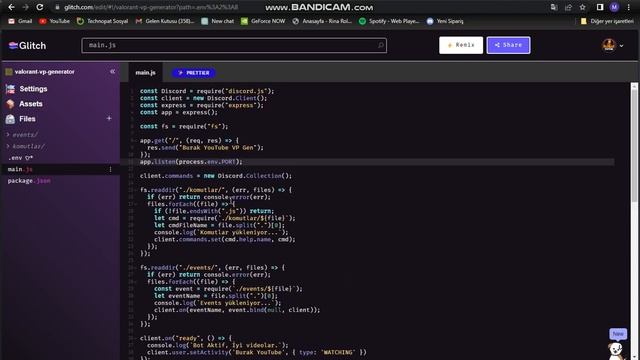Screen dimensions: 640x360
Task: Collapse the sidebar with double chevron
Action: coord(112,71)
